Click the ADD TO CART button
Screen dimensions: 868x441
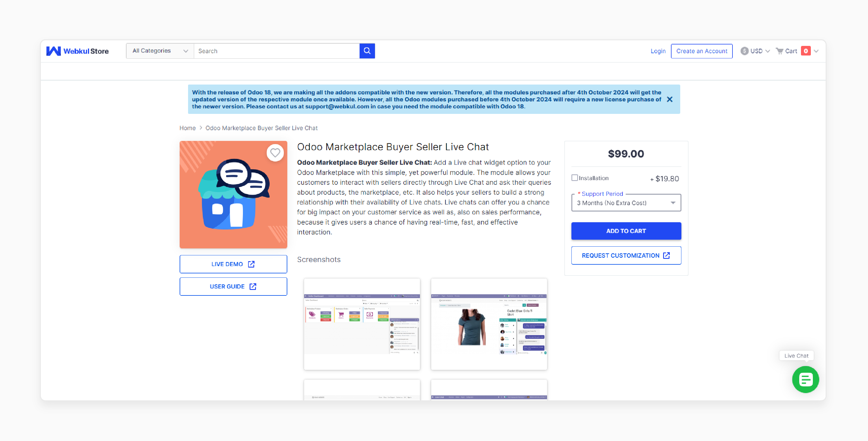(626, 231)
